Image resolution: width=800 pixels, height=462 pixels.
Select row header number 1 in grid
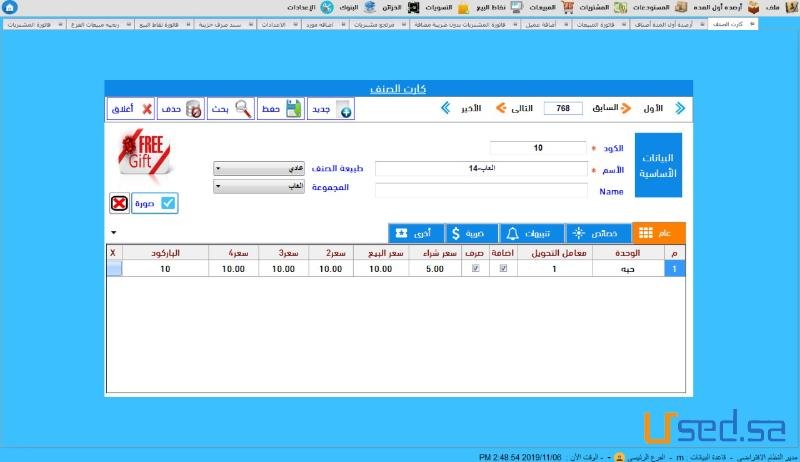(x=674, y=269)
